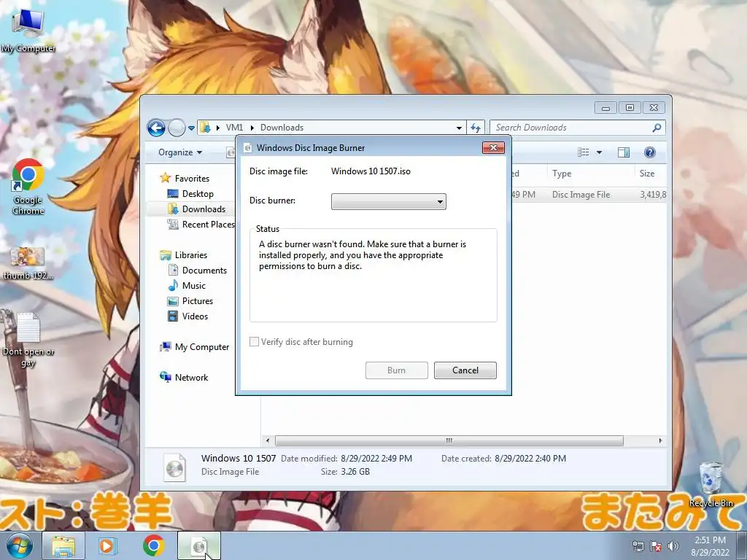Open Windows Media Player from the taskbar
The image size is (747, 560).
click(x=107, y=546)
